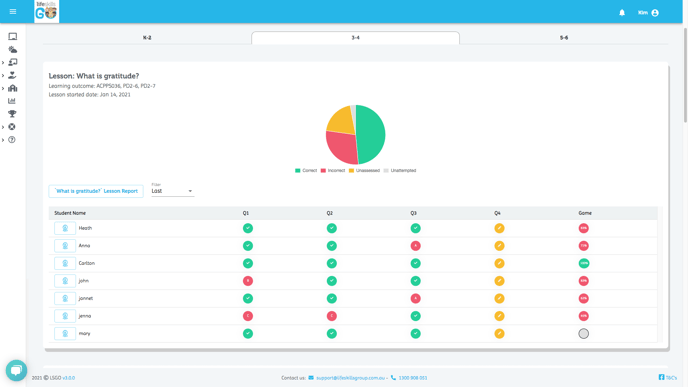Click john's avatar icon
The width and height of the screenshot is (688, 387).
(65, 281)
